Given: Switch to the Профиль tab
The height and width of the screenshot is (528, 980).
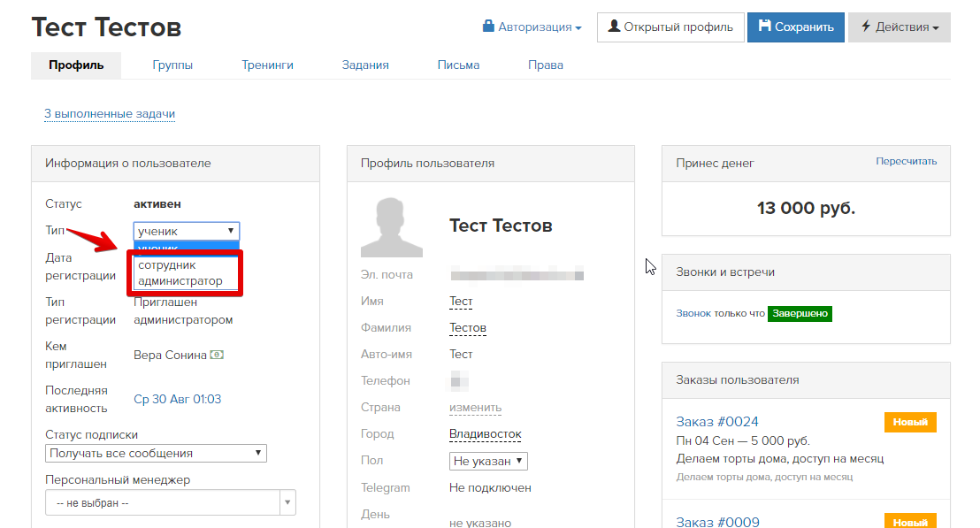Looking at the screenshot, I should coord(76,65).
